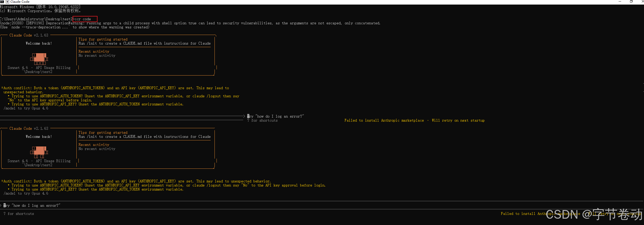Click the 'node --trace-deprecation' hint line
644x225 pixels.
pos(75,27)
